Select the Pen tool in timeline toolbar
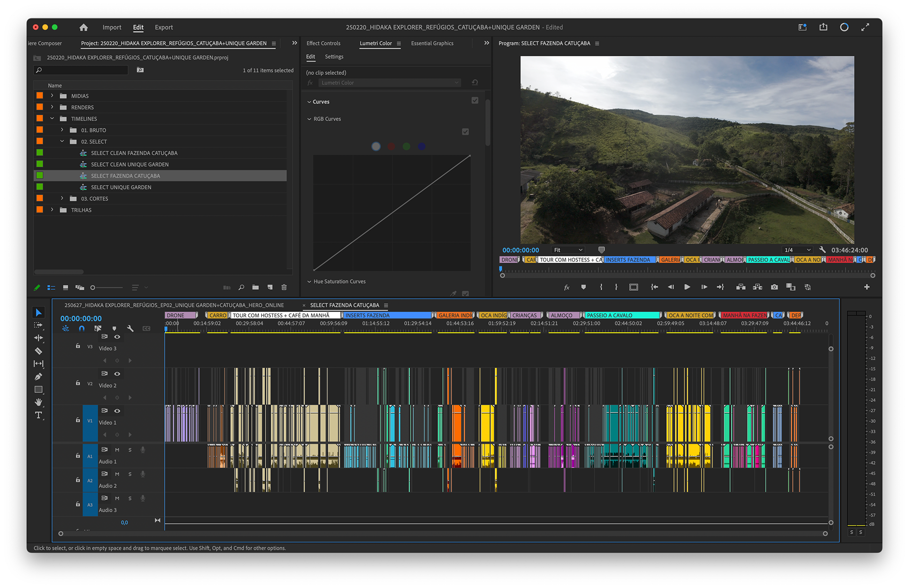This screenshot has height=588, width=909. tap(39, 377)
